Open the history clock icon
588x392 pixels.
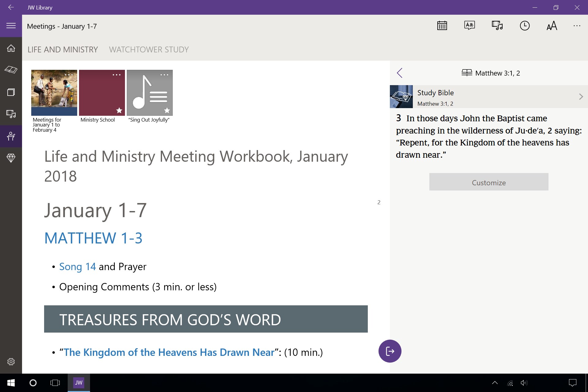tap(525, 26)
